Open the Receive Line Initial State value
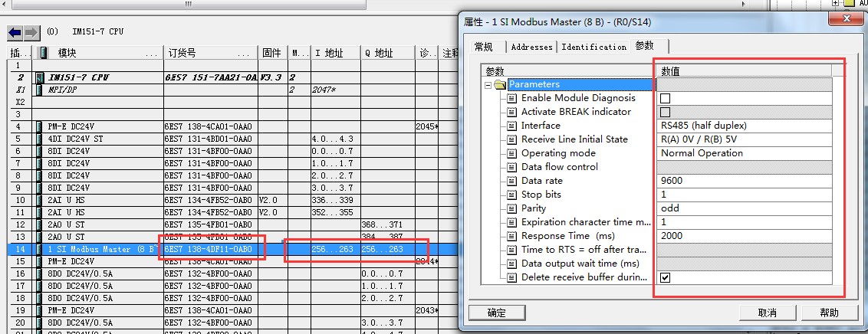 coord(744,139)
